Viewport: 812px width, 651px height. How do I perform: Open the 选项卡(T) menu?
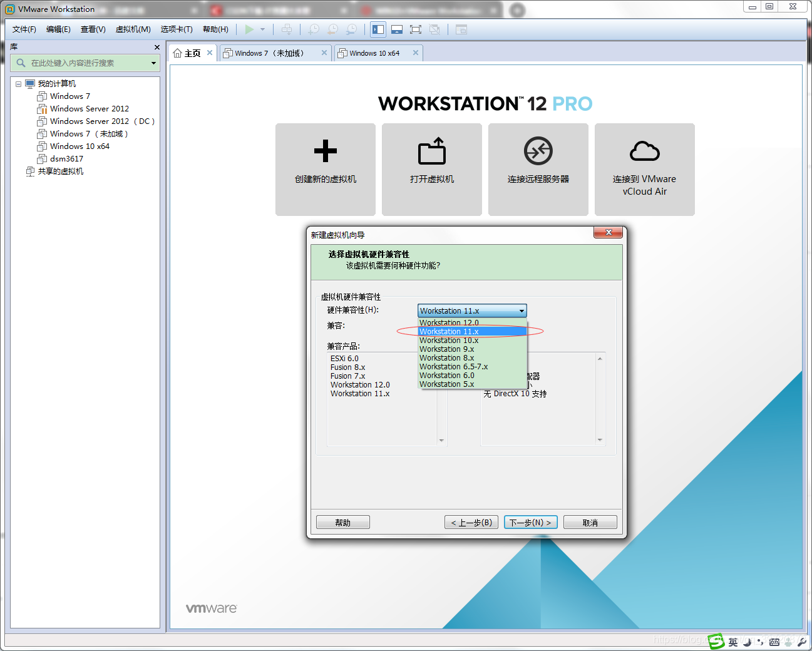click(177, 29)
